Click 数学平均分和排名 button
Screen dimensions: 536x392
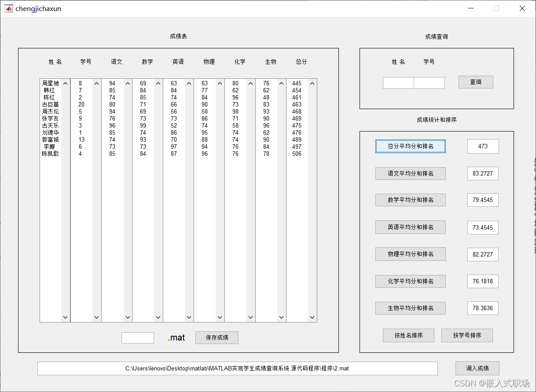410,200
